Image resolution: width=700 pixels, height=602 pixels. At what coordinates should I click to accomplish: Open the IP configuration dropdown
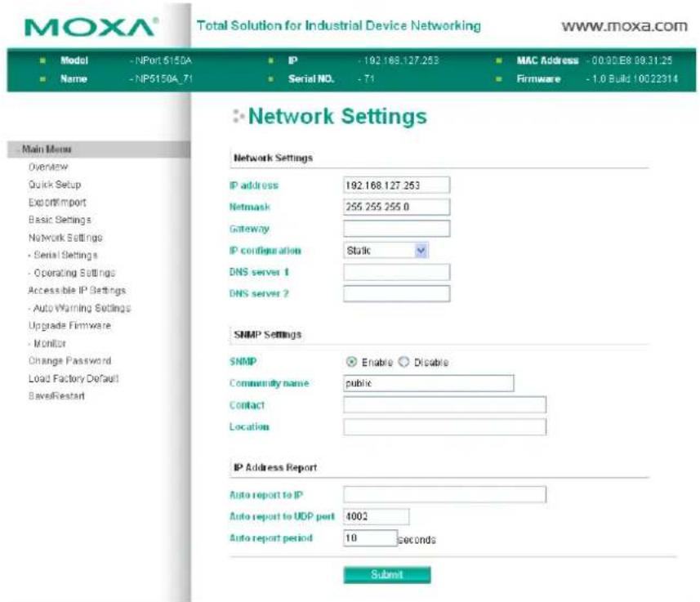[386, 251]
